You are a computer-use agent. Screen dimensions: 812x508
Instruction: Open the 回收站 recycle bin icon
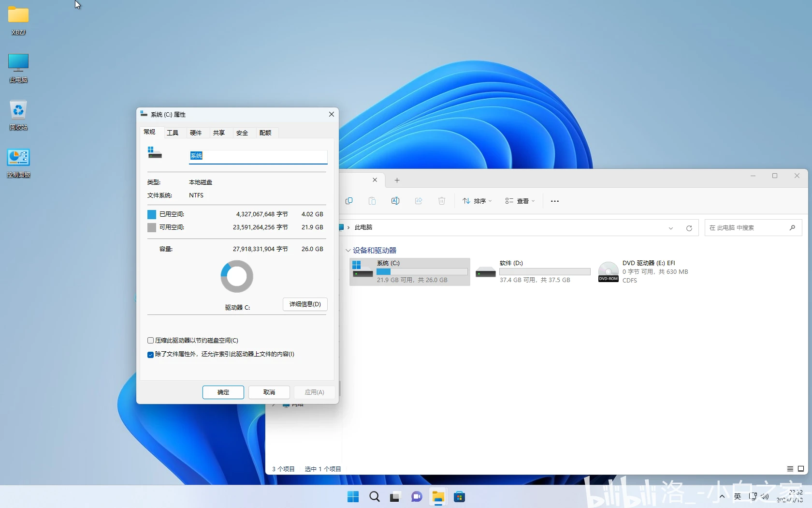click(x=18, y=115)
